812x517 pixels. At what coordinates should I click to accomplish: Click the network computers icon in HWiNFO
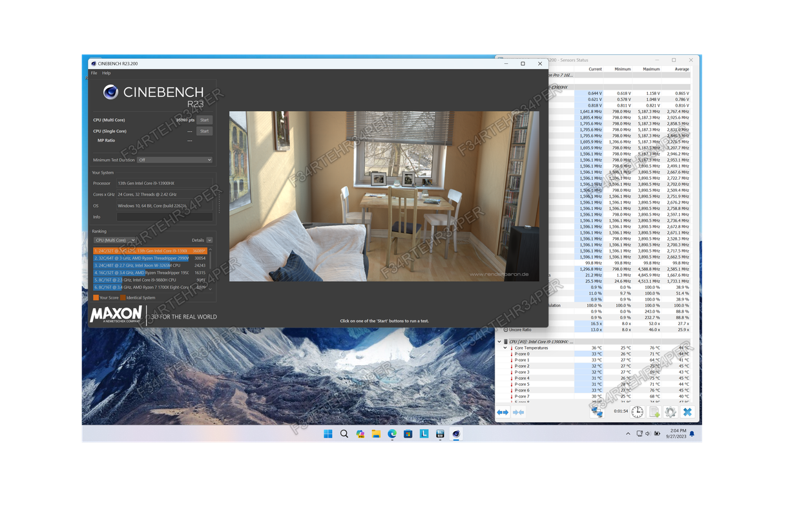(597, 412)
